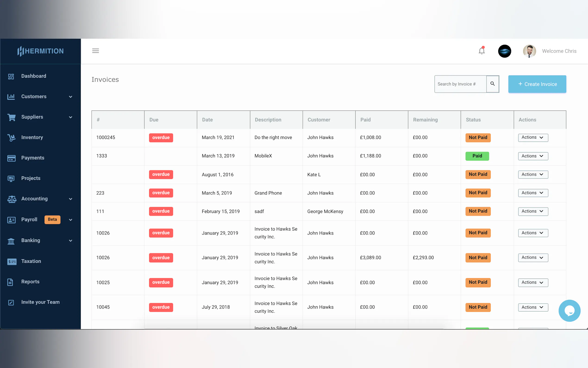Click the search magnifier icon
The image size is (588, 368).
coord(492,84)
